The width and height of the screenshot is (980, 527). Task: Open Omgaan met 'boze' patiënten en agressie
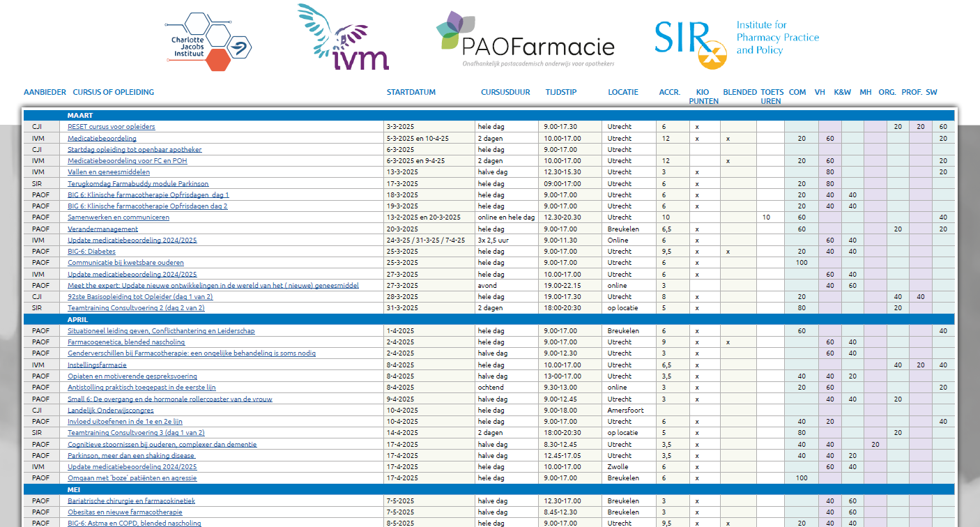tap(132, 478)
